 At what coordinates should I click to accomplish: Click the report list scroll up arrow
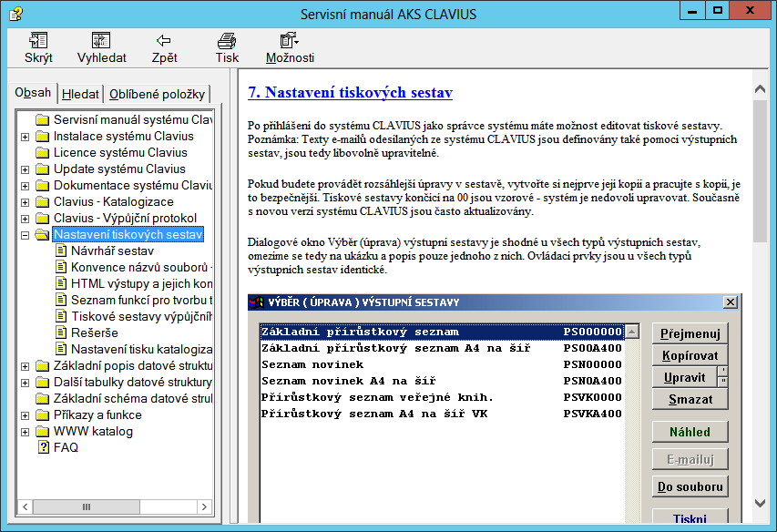point(632,332)
